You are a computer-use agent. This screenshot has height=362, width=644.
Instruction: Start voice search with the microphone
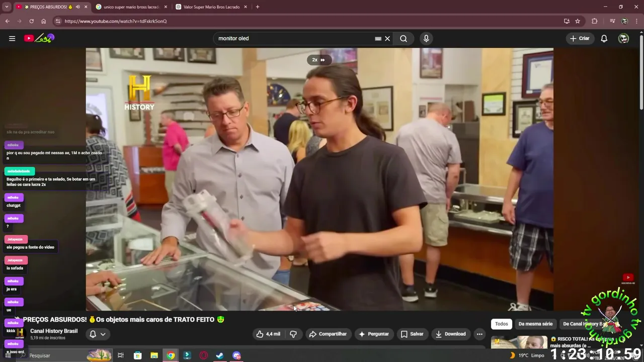coord(426,38)
